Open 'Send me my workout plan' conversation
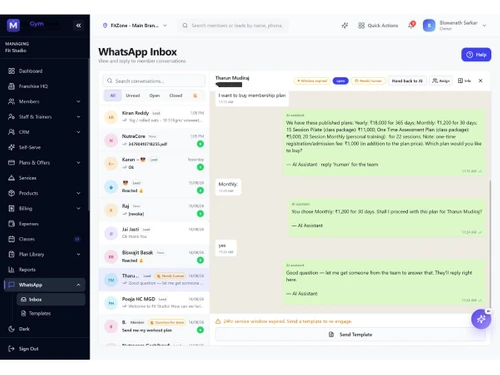The height and width of the screenshot is (375, 500). (154, 326)
